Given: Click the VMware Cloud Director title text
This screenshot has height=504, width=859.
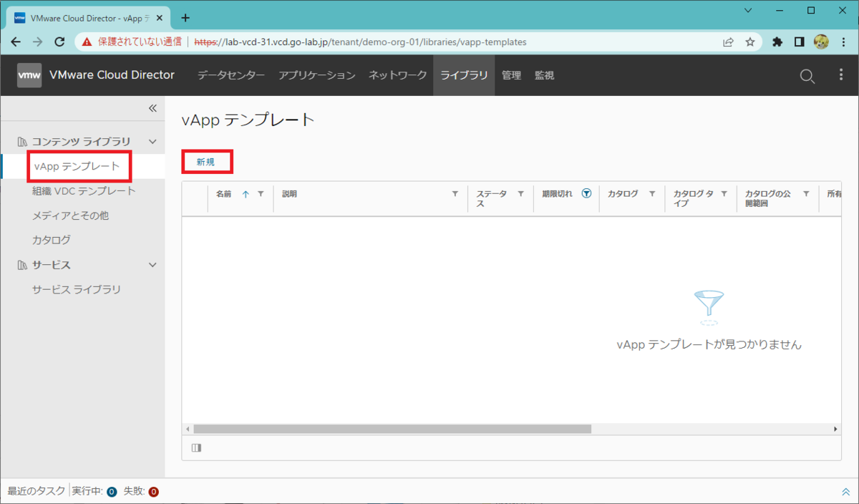Looking at the screenshot, I should coord(112,75).
